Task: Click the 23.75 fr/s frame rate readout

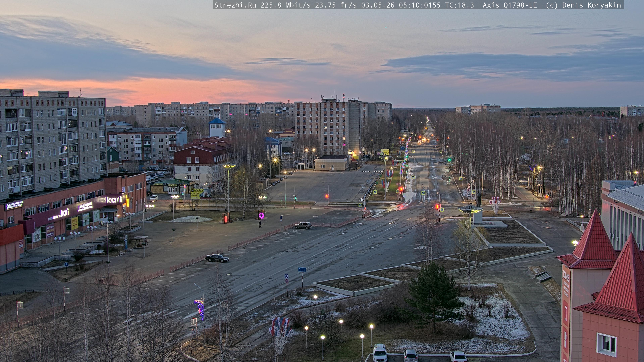Action: coord(336,5)
